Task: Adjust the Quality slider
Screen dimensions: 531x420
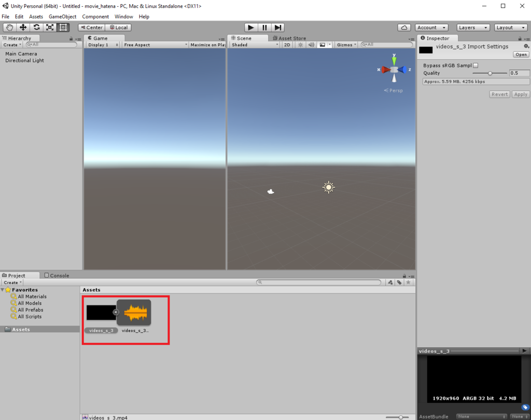Action: (x=490, y=73)
